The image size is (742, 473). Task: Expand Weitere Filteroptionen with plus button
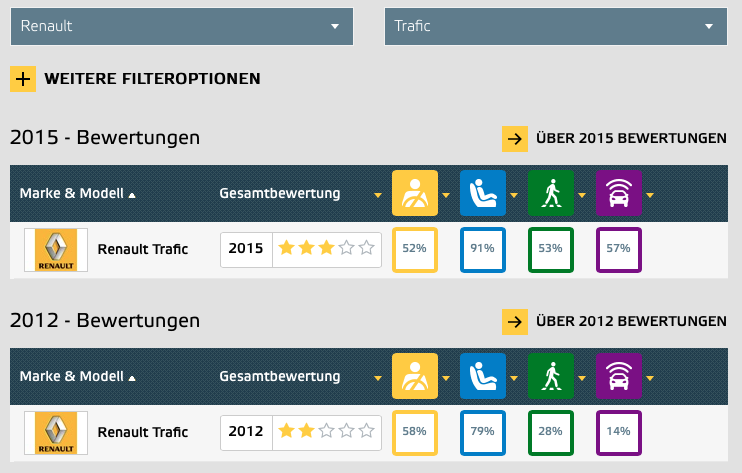23,79
